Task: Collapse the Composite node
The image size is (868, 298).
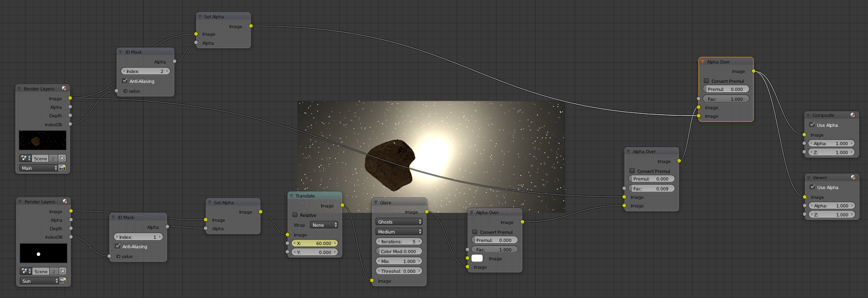Action: [808, 115]
